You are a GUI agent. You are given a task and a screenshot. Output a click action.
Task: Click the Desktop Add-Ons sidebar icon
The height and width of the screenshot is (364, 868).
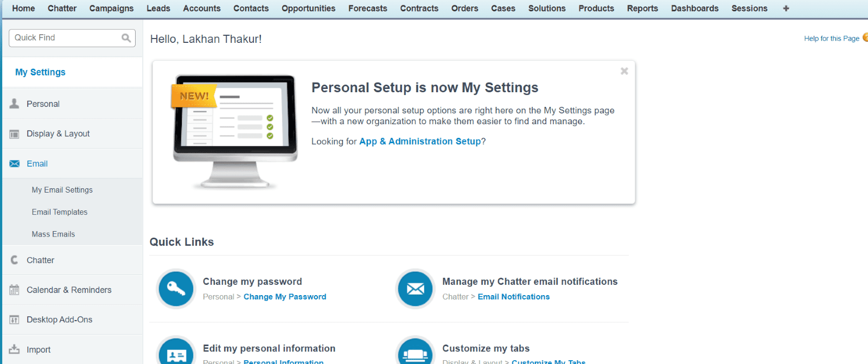pyautogui.click(x=15, y=320)
